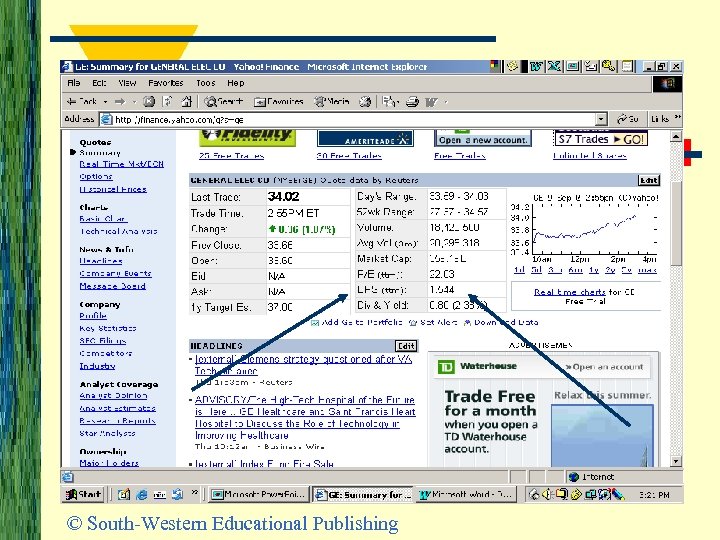
Task: Open the Message Board sidebar link
Action: point(112,286)
